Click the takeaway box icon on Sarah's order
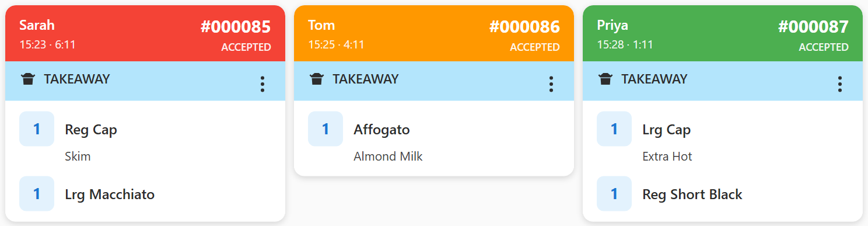 (28, 79)
